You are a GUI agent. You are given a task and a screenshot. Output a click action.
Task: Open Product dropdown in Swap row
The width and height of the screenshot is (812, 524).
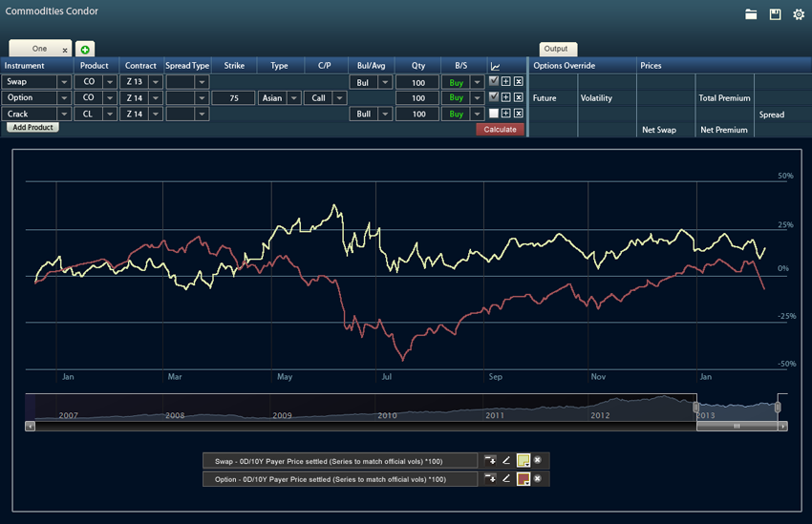click(110, 82)
